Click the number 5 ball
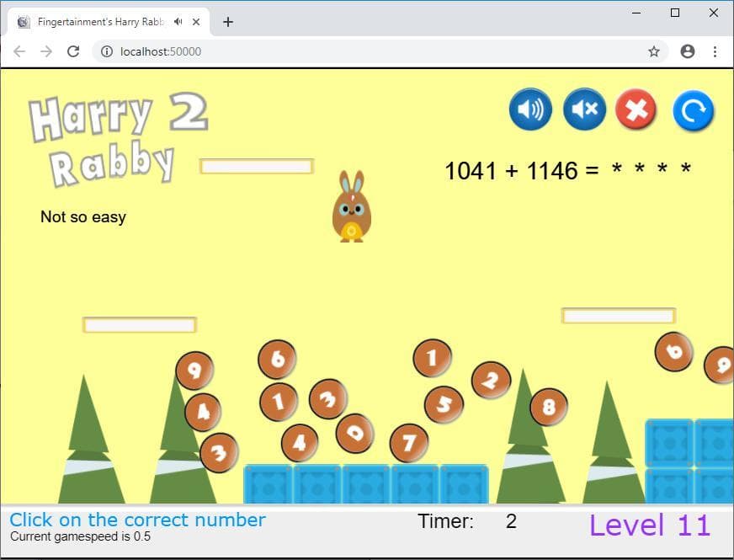The width and height of the screenshot is (734, 560). tap(444, 404)
